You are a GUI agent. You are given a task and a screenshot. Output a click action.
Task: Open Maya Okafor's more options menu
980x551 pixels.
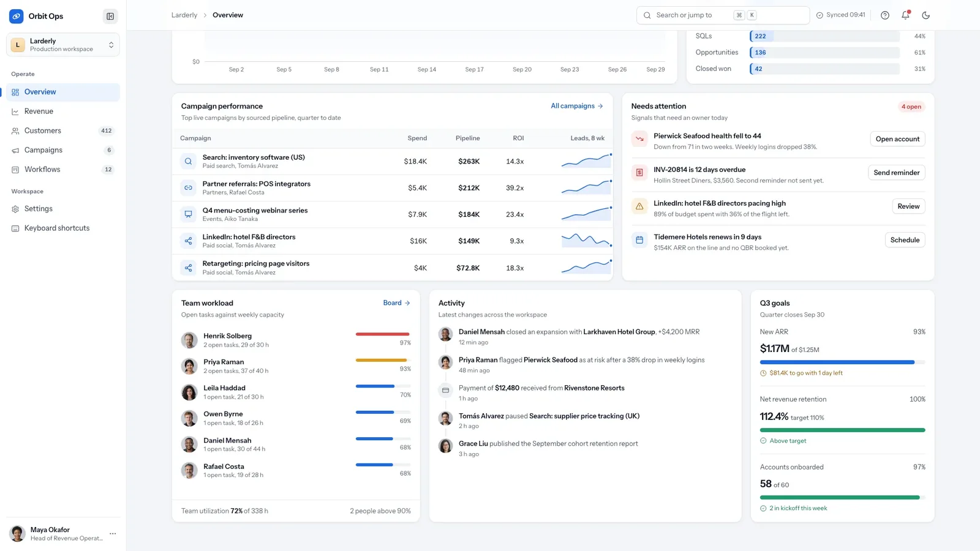(x=113, y=534)
